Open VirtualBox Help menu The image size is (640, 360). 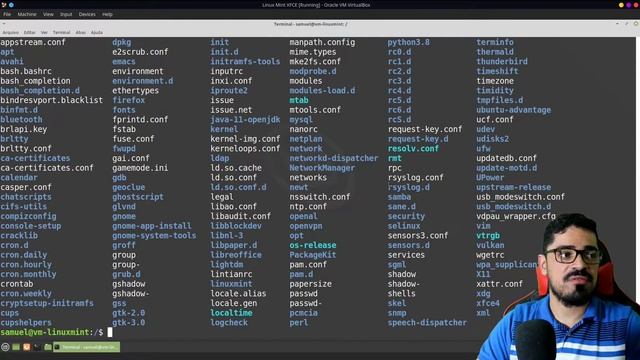point(107,14)
